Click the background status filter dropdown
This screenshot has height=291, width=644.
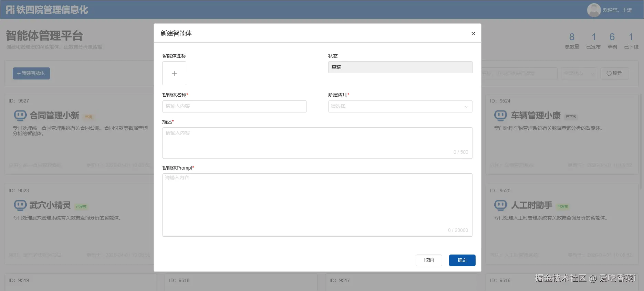pos(579,73)
